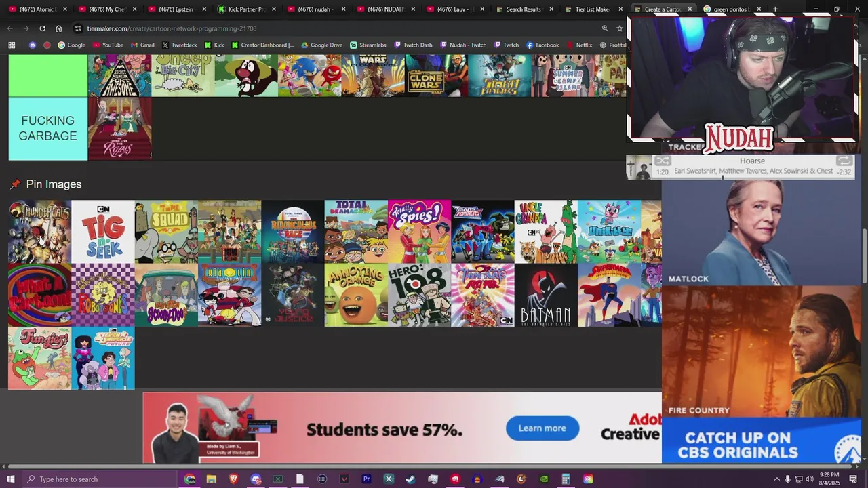Open the Twitch Dash bookmark
The image size is (868, 488).
(413, 45)
